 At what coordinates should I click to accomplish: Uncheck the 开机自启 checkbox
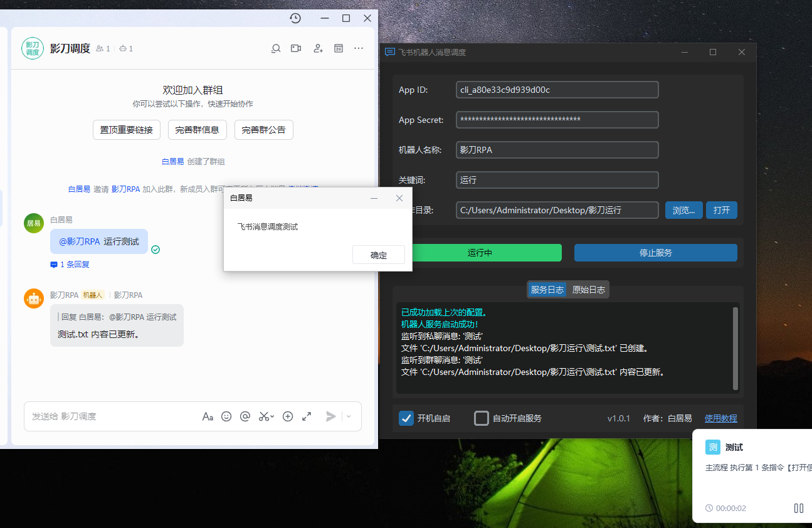(406, 418)
